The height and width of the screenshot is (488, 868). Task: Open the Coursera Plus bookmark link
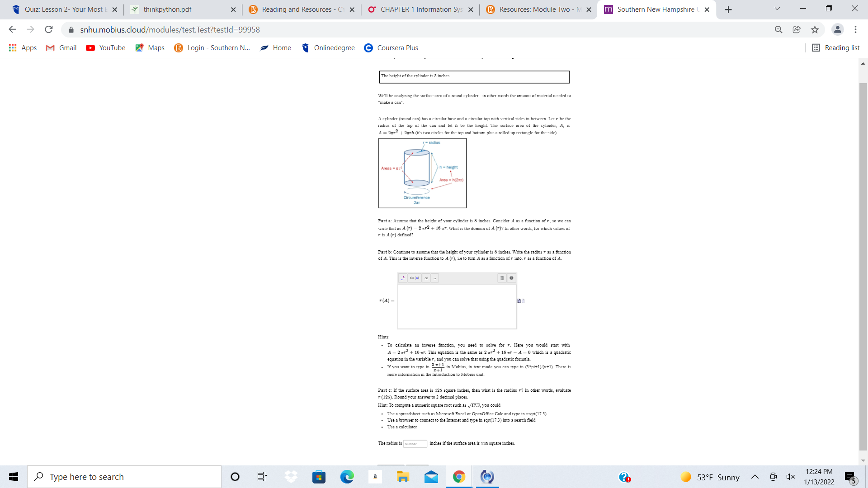397,47
